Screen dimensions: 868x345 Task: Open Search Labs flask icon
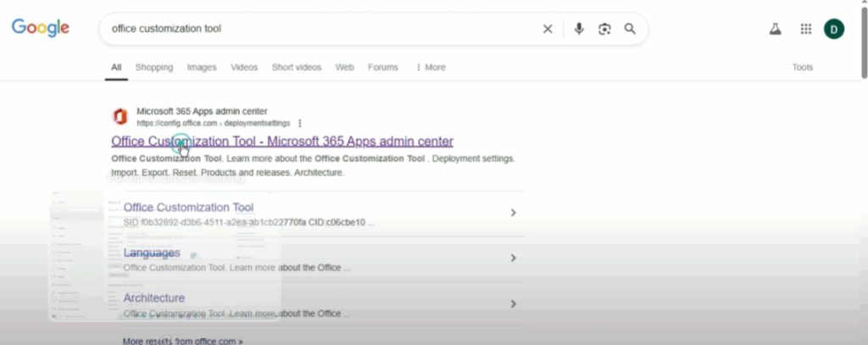point(775,30)
